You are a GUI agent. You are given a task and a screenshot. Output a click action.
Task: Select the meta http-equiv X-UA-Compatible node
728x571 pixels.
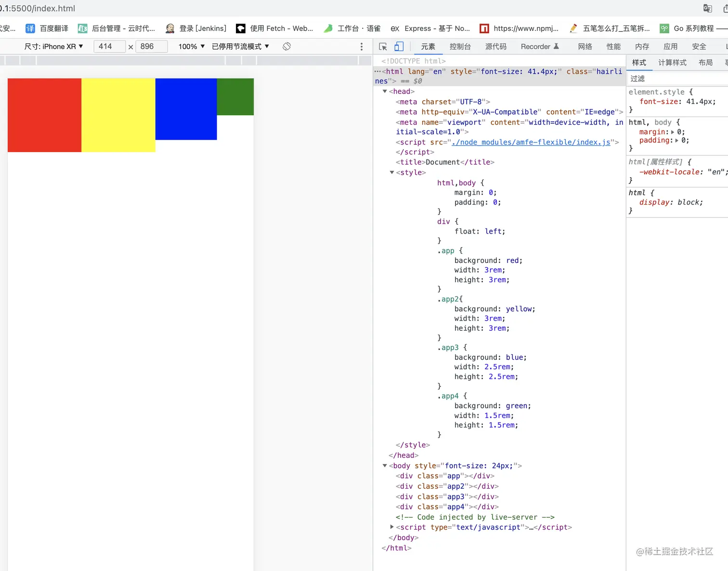click(509, 112)
